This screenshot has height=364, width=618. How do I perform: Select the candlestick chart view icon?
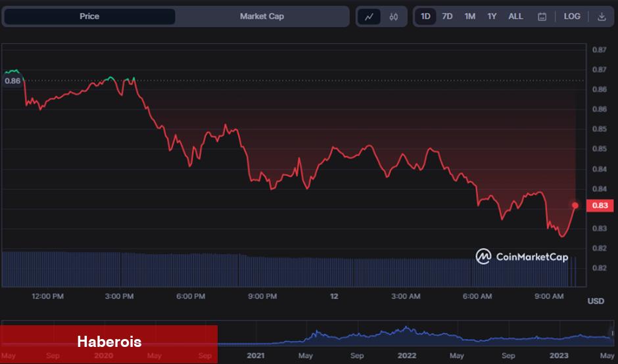393,16
